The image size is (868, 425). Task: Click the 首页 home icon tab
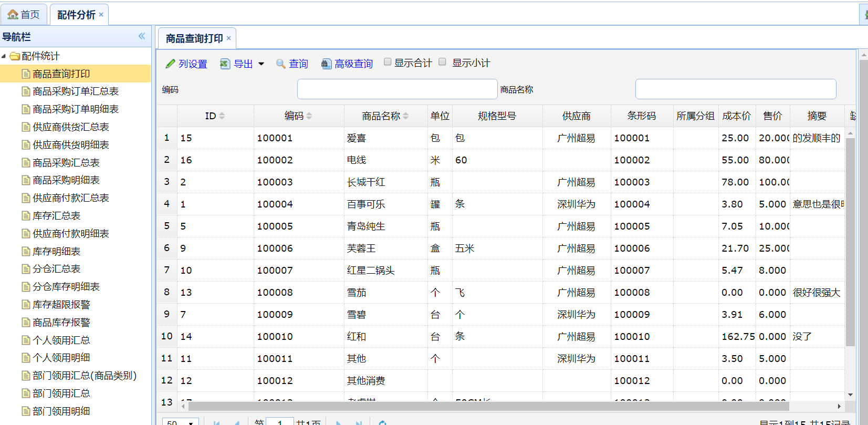point(24,15)
